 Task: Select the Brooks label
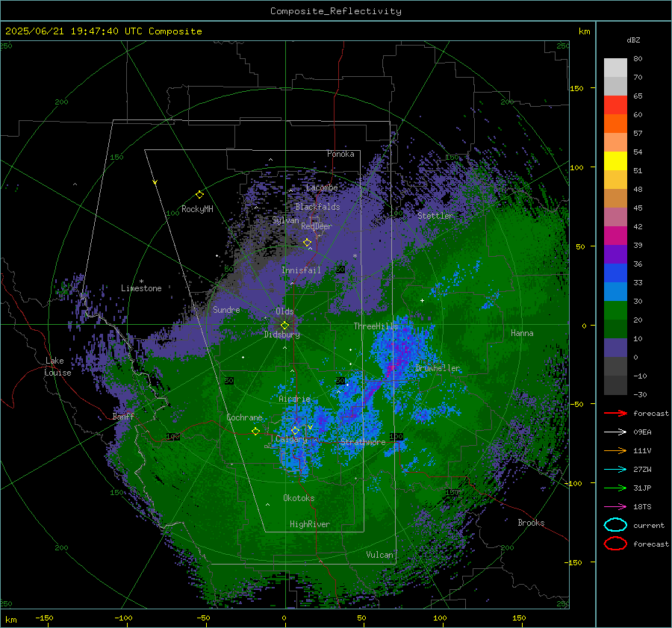coord(531,523)
